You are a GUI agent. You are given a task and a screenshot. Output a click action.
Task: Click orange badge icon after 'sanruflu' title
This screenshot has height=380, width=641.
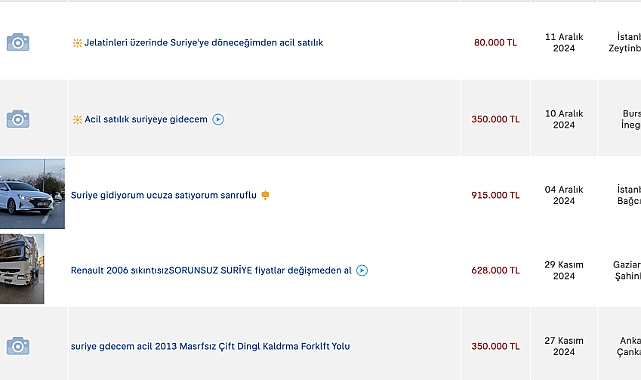point(265,195)
